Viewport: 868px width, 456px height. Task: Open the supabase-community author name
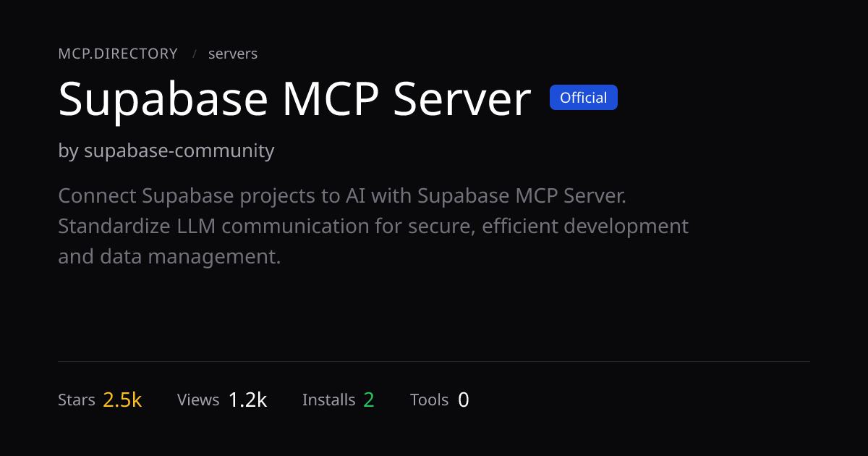pos(179,151)
